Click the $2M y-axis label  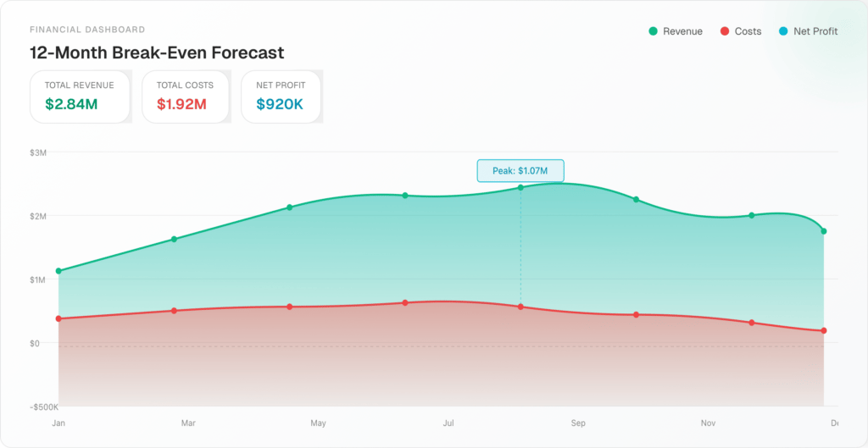tap(38, 216)
